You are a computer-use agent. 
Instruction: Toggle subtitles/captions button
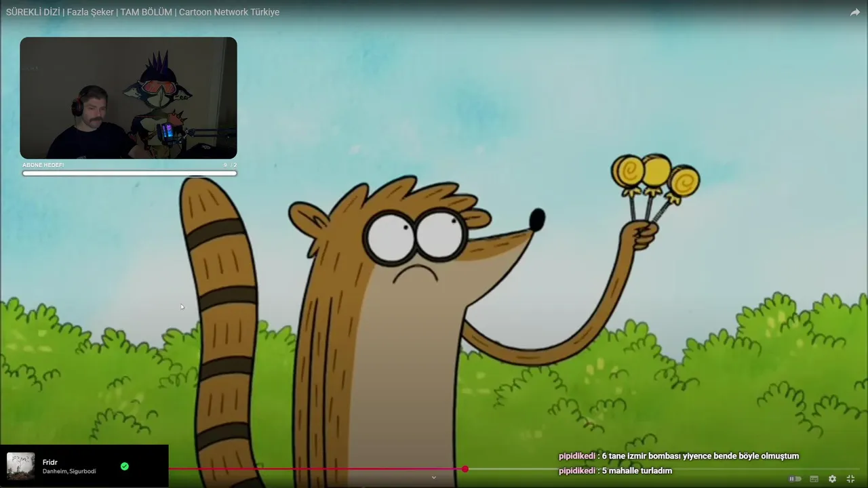coord(814,479)
